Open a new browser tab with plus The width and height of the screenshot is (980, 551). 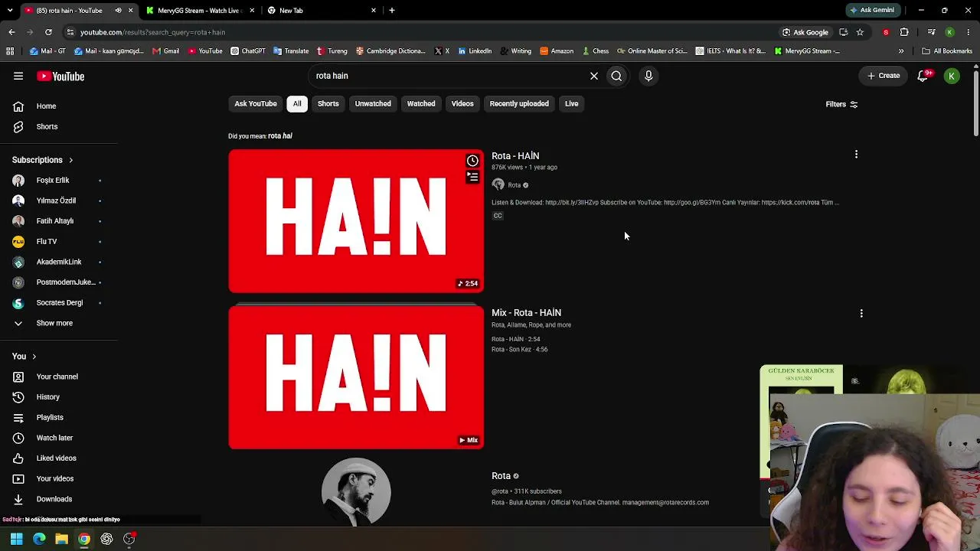391,11
